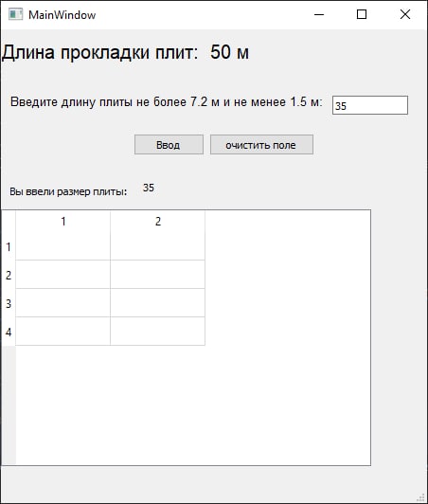Select table row header 2
428x504 pixels.
click(9, 275)
